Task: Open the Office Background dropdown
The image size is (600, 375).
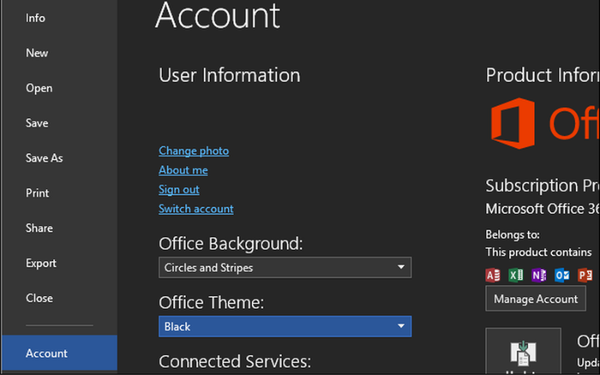Action: [x=285, y=267]
